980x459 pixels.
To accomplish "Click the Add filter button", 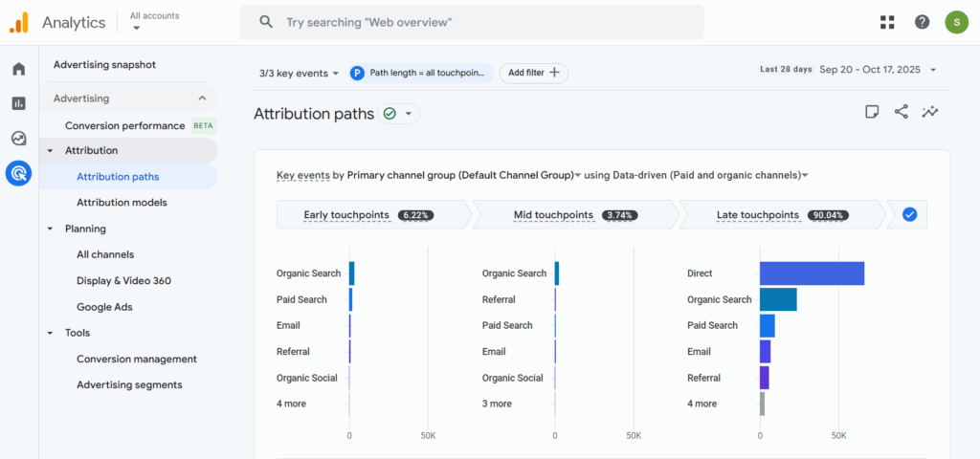I will (x=533, y=73).
